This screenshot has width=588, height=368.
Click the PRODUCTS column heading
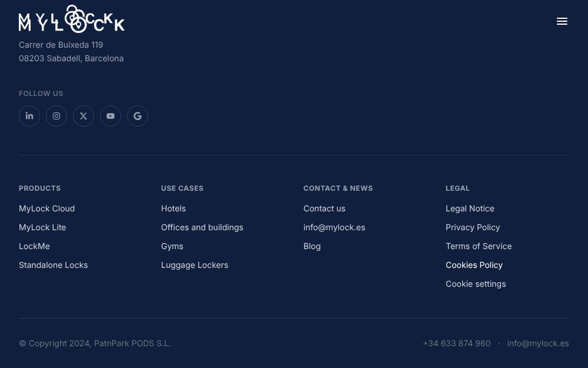pos(40,188)
